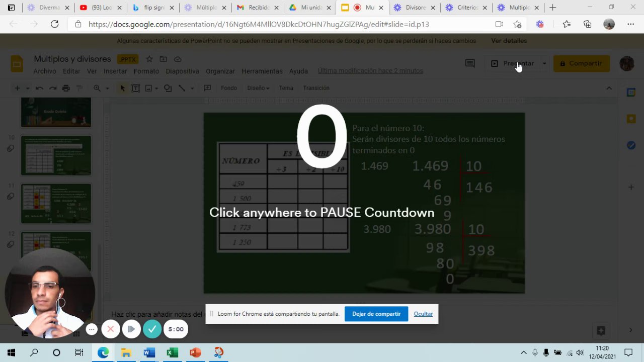Click the Transición button
644x362 pixels.
[316, 88]
